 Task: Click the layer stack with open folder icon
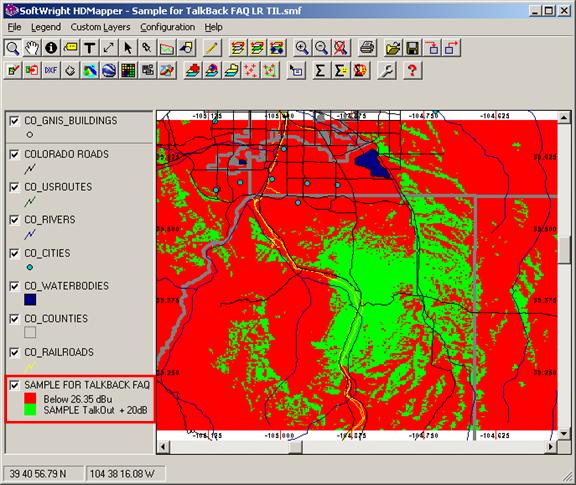(231, 70)
